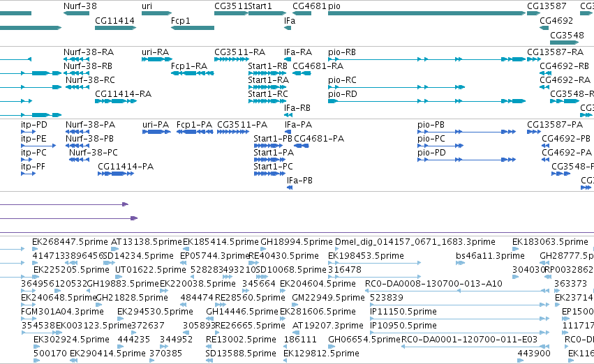Click the CG4681-RA transcript label
The height and width of the screenshot is (364, 594).
click(x=318, y=66)
